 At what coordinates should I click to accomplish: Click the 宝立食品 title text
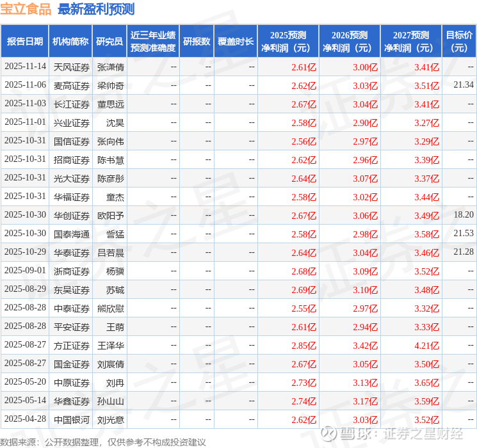[x=26, y=9]
